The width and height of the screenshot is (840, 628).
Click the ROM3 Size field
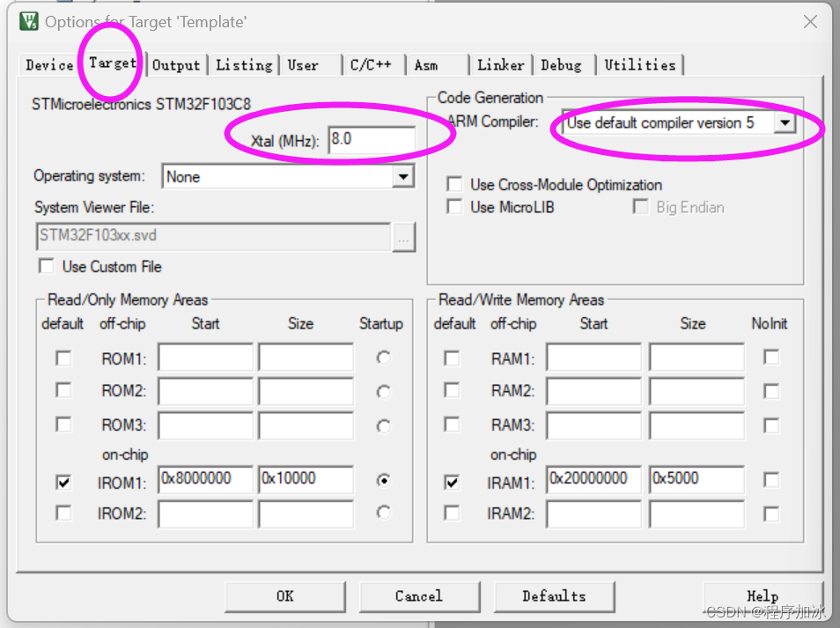click(306, 425)
